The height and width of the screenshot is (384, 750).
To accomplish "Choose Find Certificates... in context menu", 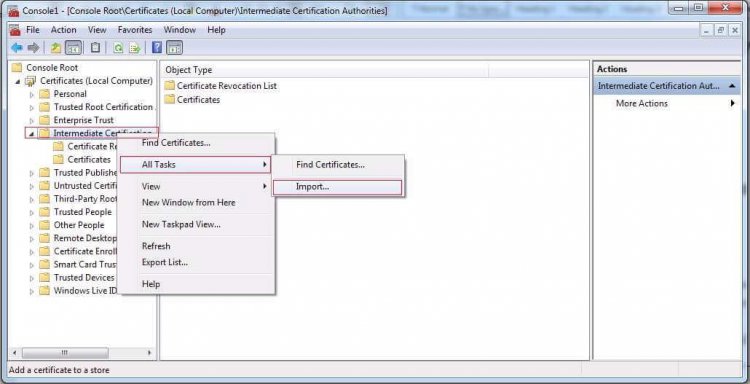I will (197, 143).
